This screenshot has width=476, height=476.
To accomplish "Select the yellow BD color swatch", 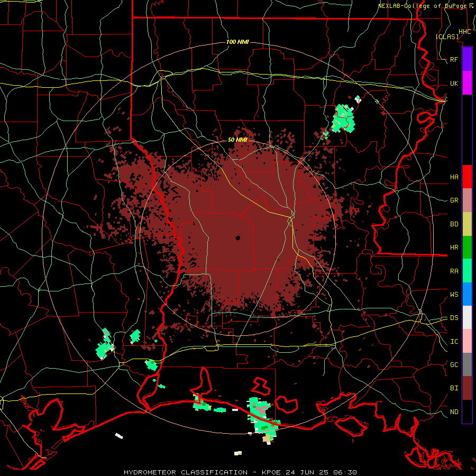I will (x=467, y=224).
